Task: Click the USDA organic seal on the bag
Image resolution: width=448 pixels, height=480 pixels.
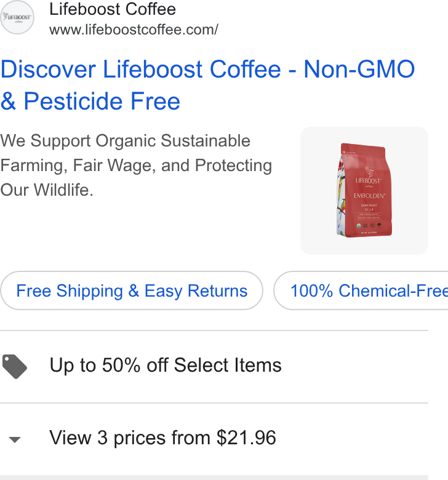Action: point(358,226)
